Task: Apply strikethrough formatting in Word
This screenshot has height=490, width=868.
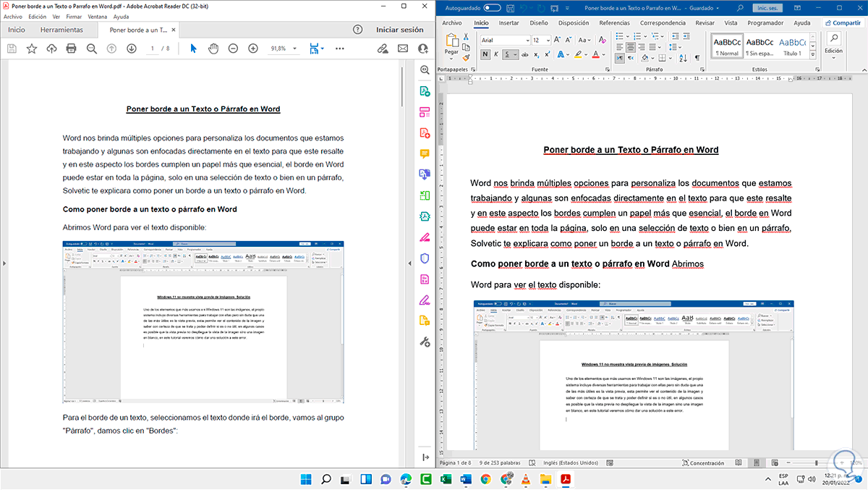Action: point(526,54)
